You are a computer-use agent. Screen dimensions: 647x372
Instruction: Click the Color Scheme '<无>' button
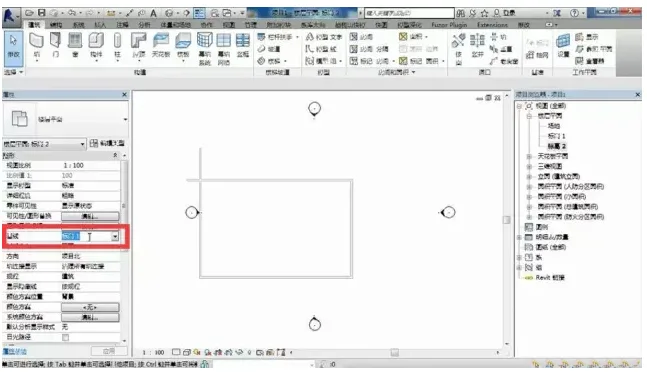[90, 307]
